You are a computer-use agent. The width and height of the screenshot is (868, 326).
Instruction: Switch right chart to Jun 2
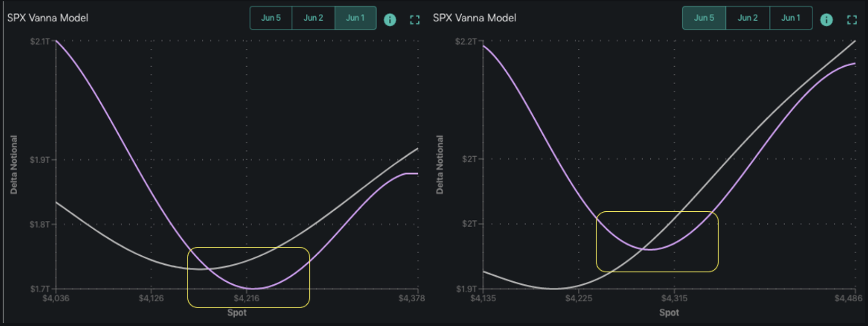pos(748,18)
